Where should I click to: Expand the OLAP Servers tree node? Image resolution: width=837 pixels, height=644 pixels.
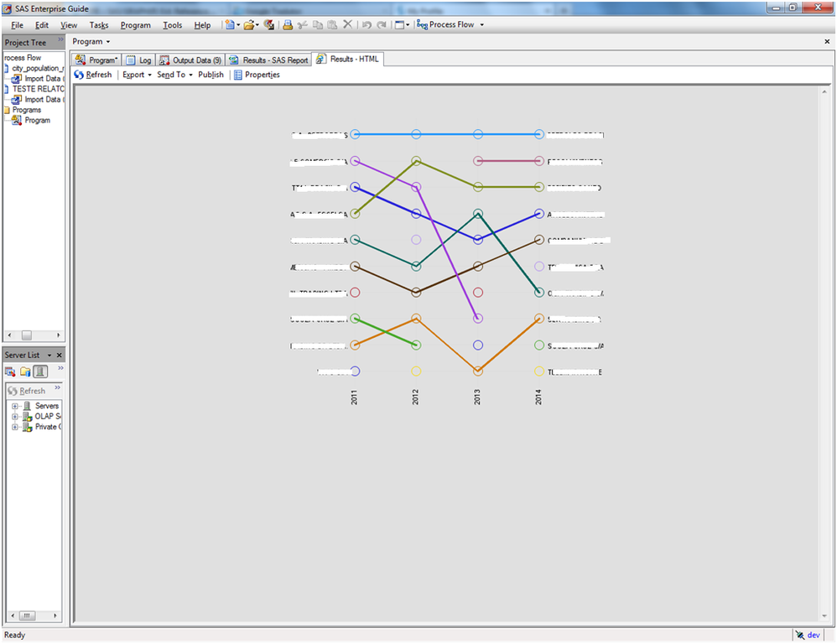tap(15, 417)
